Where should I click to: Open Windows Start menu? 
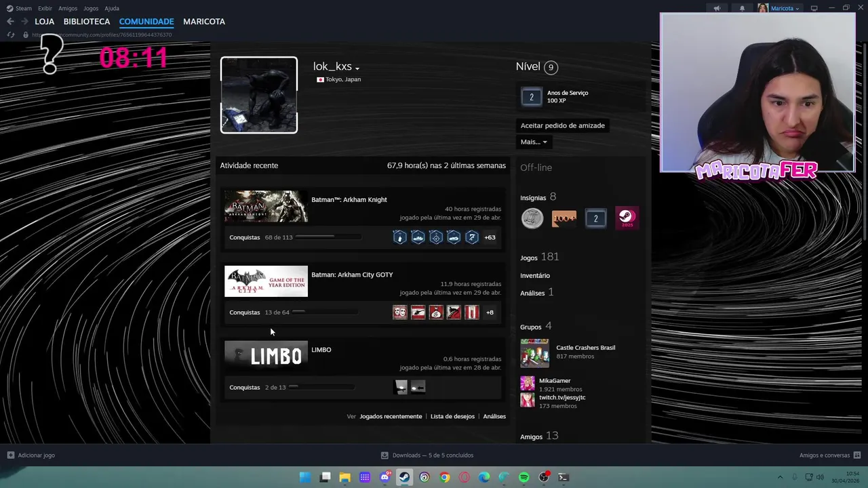pyautogui.click(x=305, y=477)
